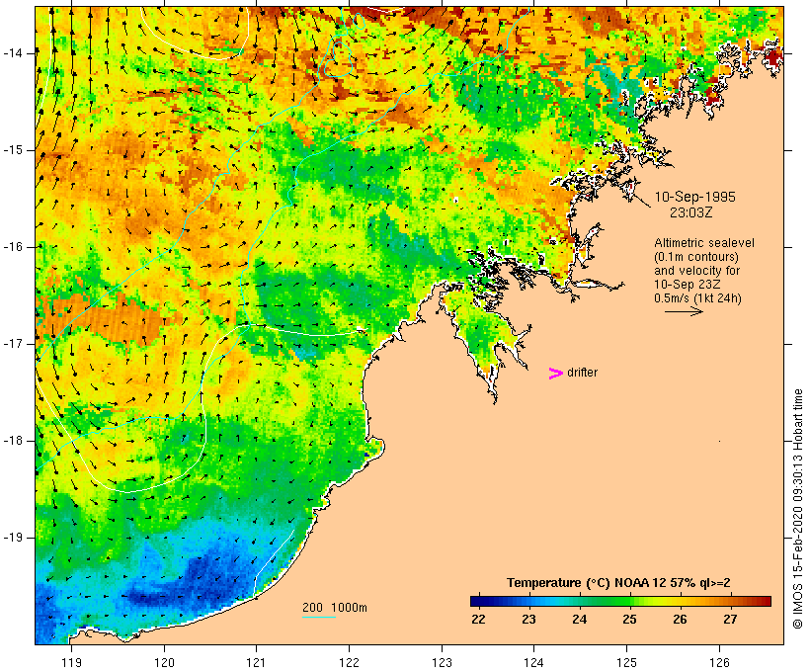Click the longitude axis label '122'
The width and height of the screenshot is (810, 672).
coord(349,662)
